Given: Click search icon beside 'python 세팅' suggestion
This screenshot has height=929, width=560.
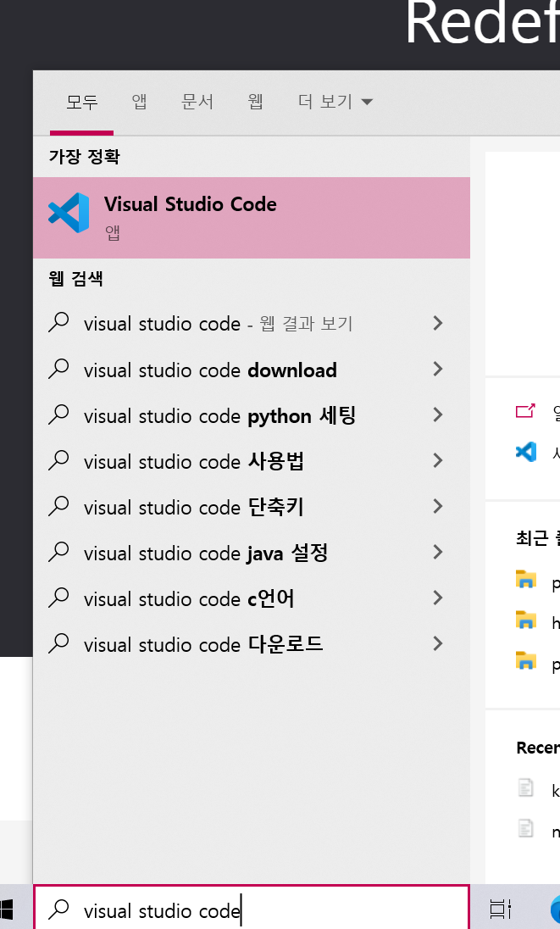Looking at the screenshot, I should pos(58,414).
